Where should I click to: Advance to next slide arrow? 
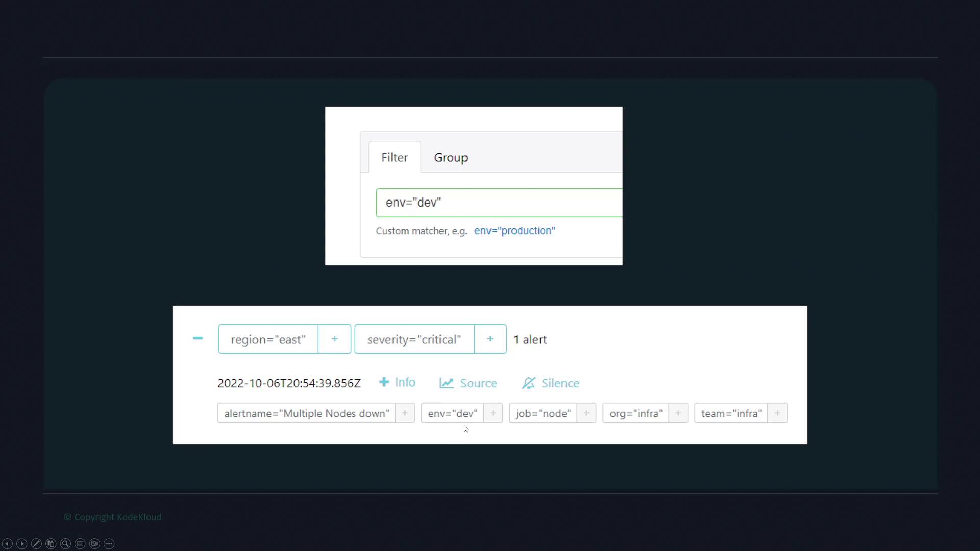21,544
